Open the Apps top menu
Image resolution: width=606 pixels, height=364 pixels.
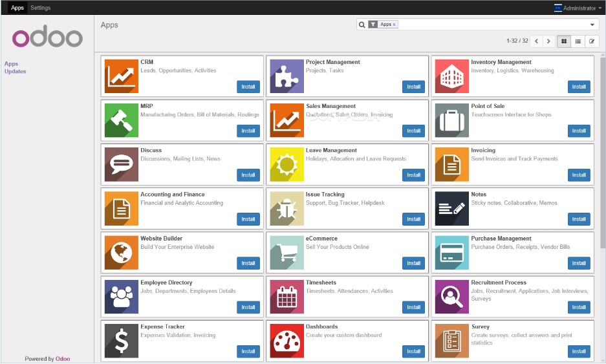tap(17, 8)
